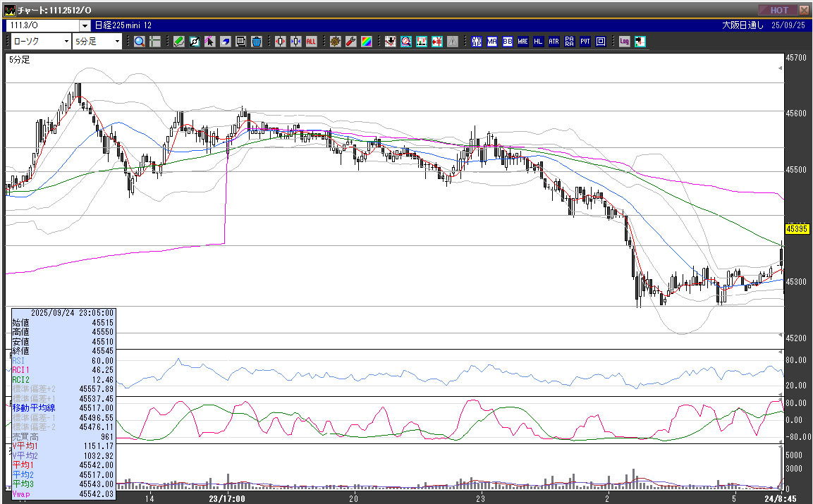Click the MAE envelope indicator button

(522, 42)
